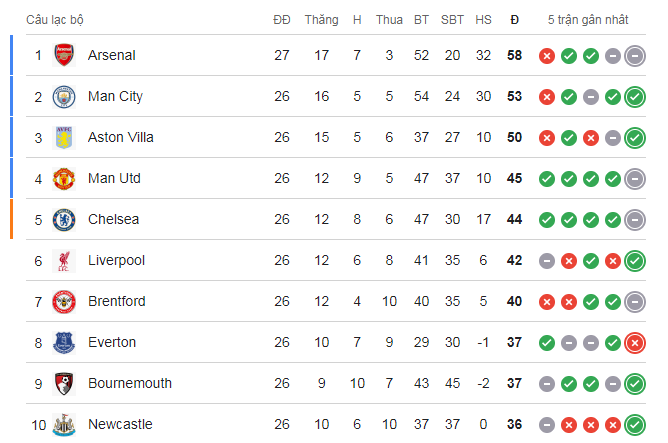The image size is (668, 443).
Task: Click Everton's most recent loss icon
Action: coord(635,342)
